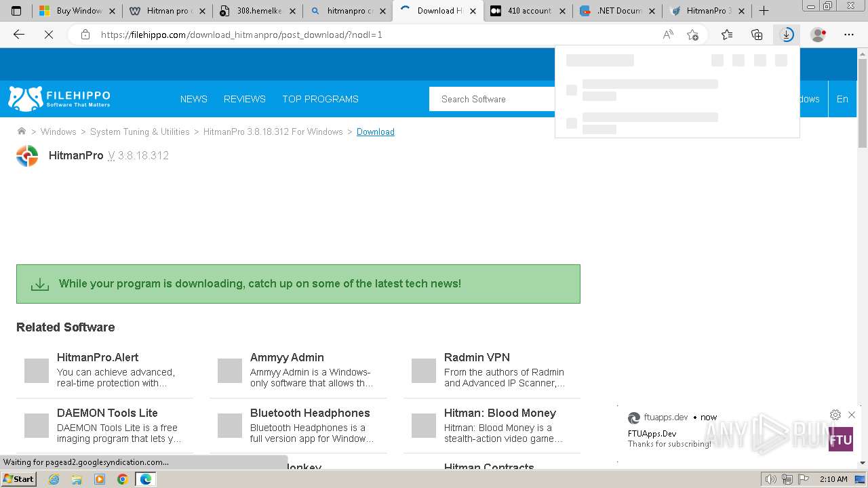
Task: Dismiss the ftuapps.dev notification
Action: pos(852,415)
